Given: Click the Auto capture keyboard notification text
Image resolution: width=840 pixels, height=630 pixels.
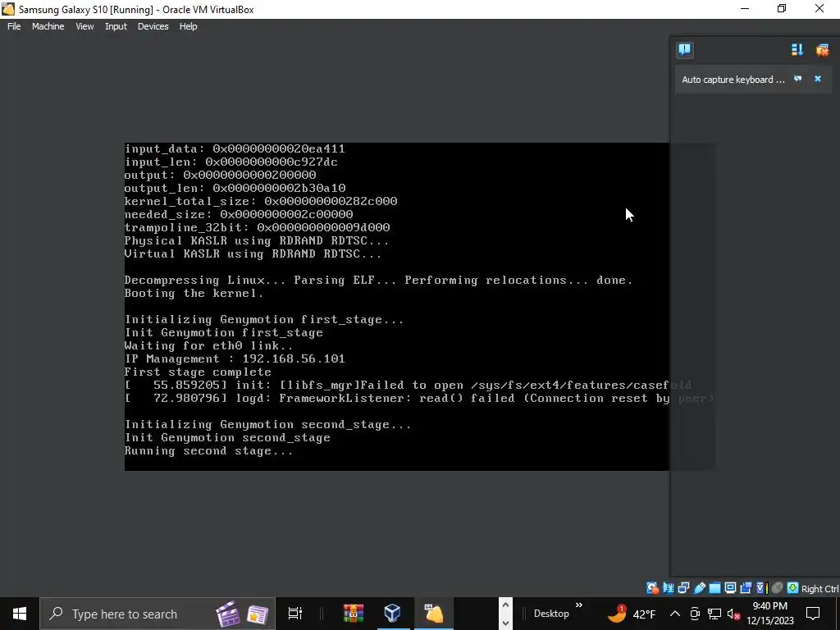Looking at the screenshot, I should [x=733, y=80].
